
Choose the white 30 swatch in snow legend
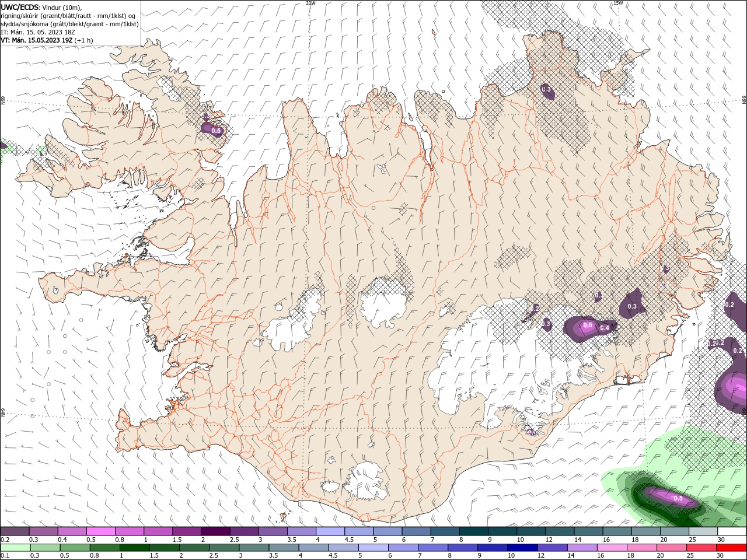(732, 531)
